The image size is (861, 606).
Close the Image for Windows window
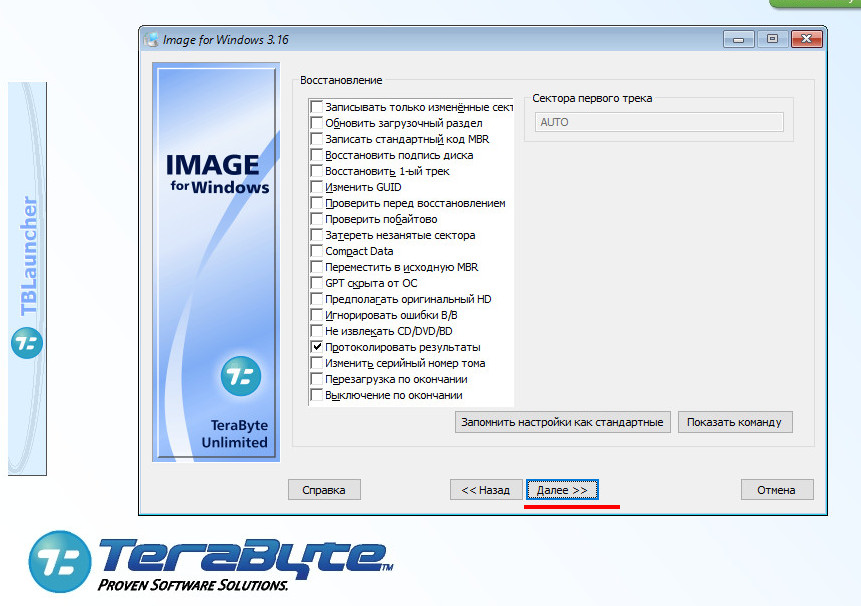point(807,39)
